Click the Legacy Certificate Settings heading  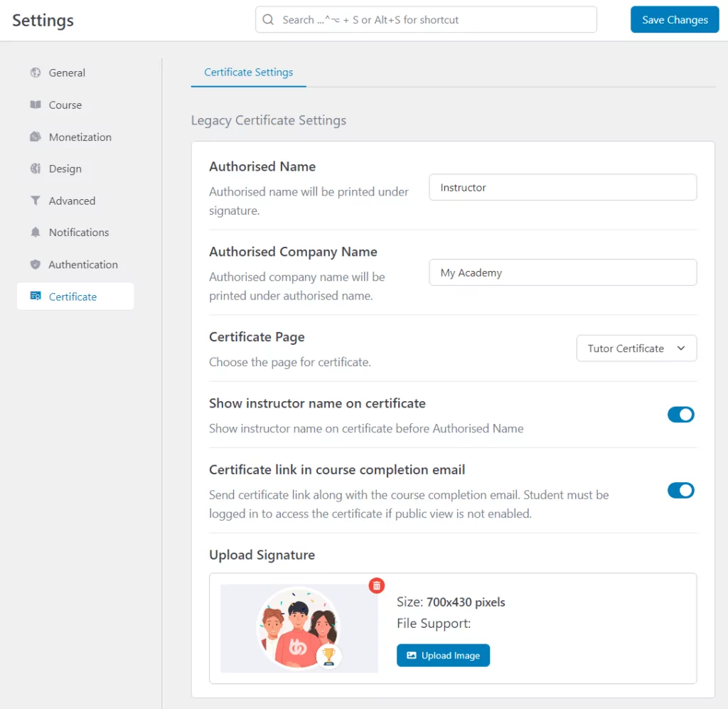pos(268,120)
